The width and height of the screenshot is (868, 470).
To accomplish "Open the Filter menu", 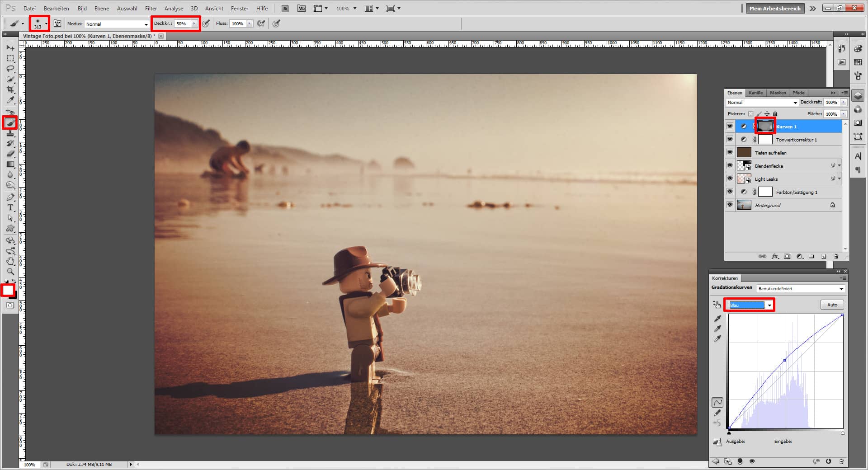I will point(151,9).
